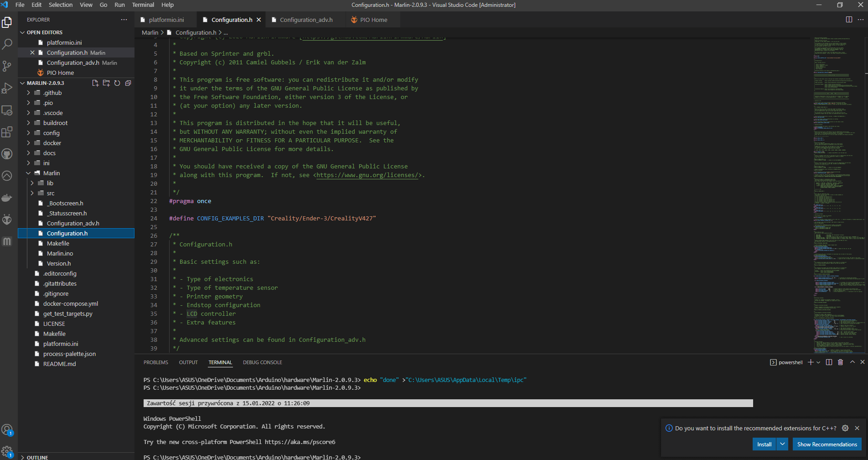Viewport: 868px width, 460px height.
Task: Maximize the terminal panel size
Action: pos(852,362)
